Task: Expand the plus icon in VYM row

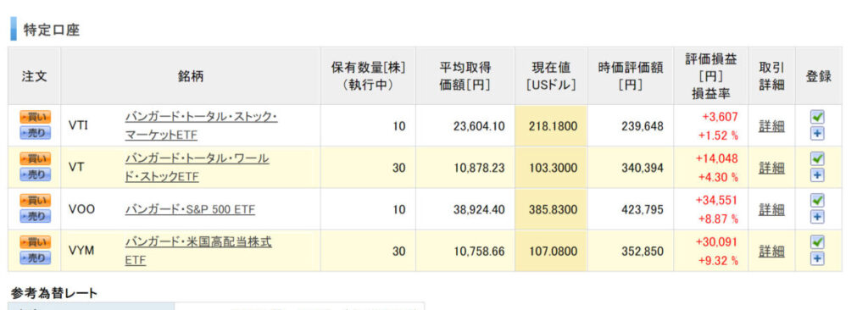Action: pyautogui.click(x=817, y=259)
